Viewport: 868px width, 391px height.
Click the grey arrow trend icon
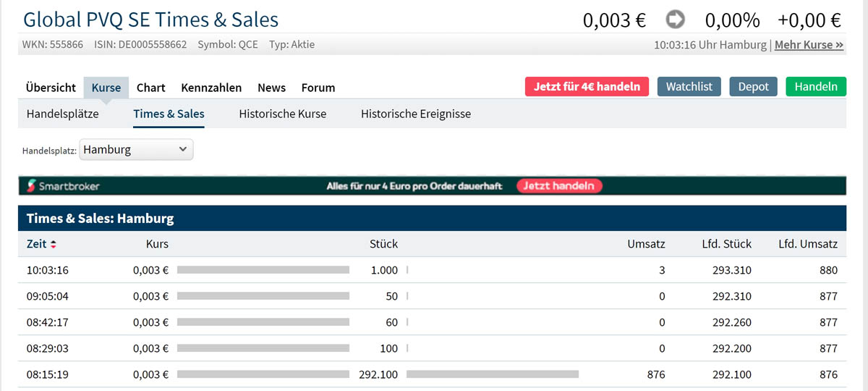pos(676,20)
